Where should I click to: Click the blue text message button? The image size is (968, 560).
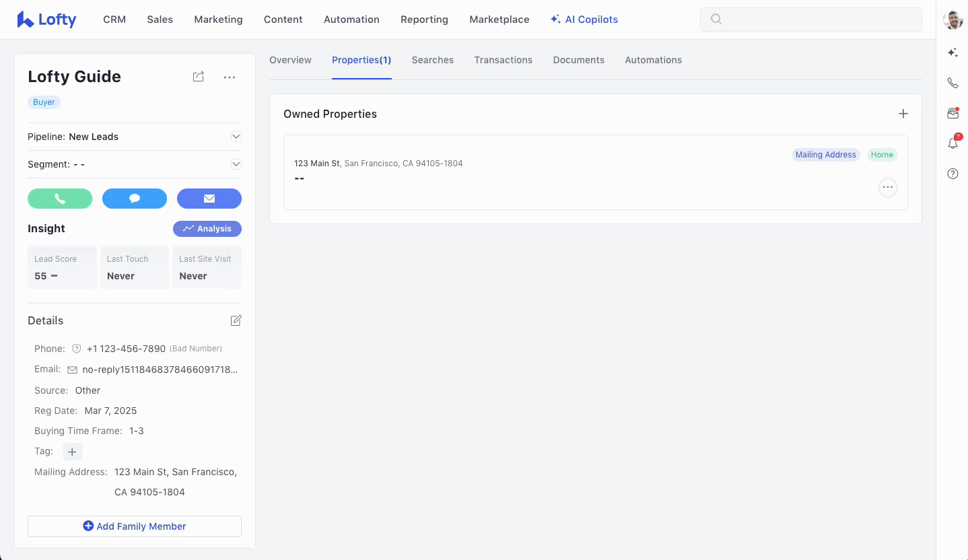(135, 199)
